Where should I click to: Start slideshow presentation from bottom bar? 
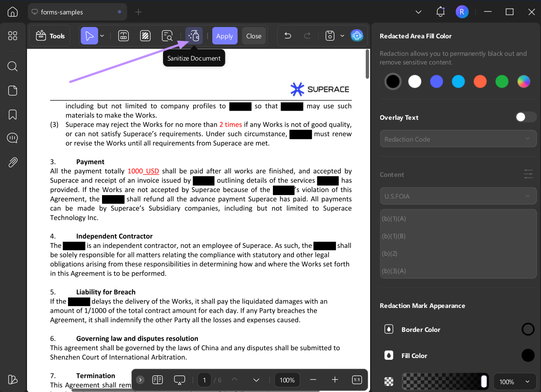coord(180,380)
